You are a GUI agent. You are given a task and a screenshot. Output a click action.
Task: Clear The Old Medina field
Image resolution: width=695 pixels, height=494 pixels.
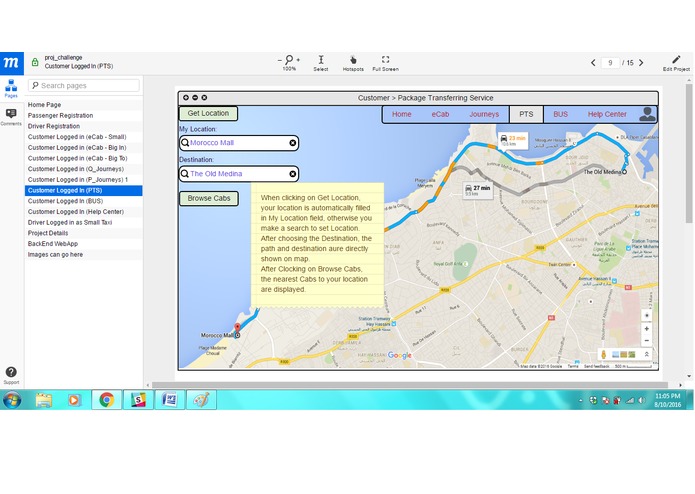tap(293, 174)
